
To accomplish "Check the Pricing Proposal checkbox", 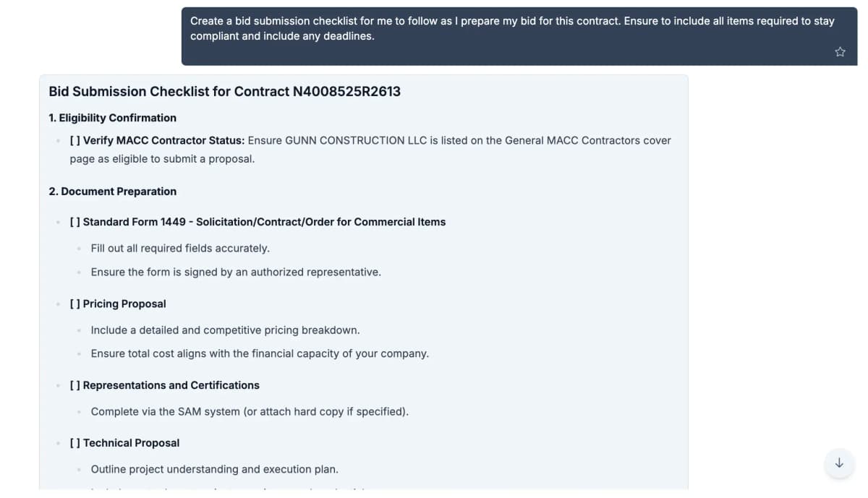I will [x=74, y=304].
